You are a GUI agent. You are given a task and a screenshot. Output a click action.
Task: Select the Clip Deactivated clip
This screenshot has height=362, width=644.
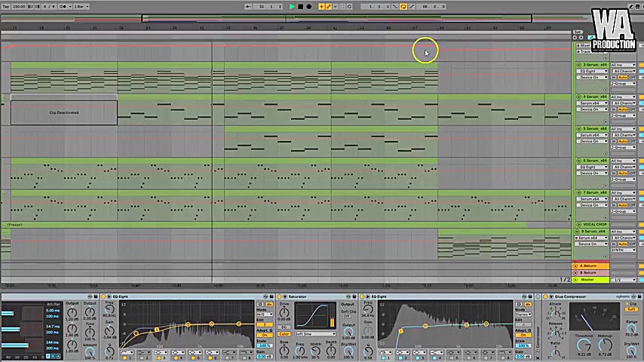pos(63,109)
